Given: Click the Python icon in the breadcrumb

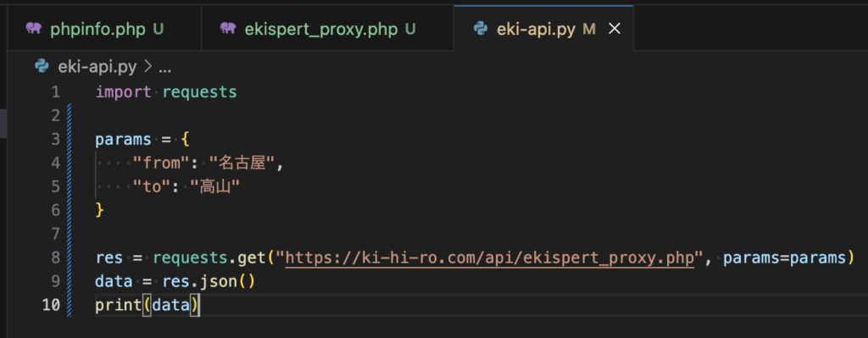Looking at the screenshot, I should [x=42, y=67].
